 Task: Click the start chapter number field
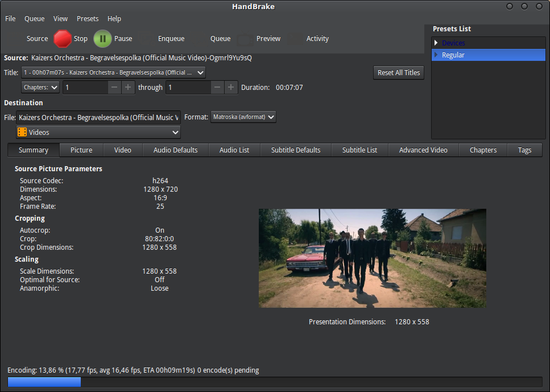coord(85,88)
